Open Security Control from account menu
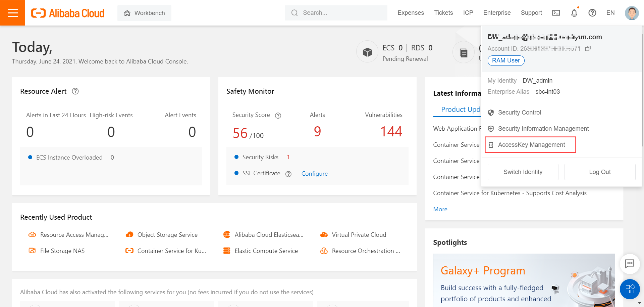This screenshot has width=644, height=307. point(519,113)
